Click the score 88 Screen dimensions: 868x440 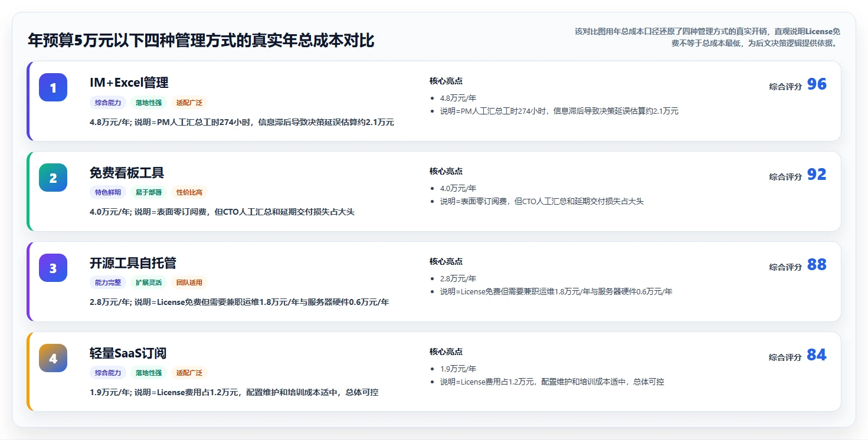click(x=817, y=265)
